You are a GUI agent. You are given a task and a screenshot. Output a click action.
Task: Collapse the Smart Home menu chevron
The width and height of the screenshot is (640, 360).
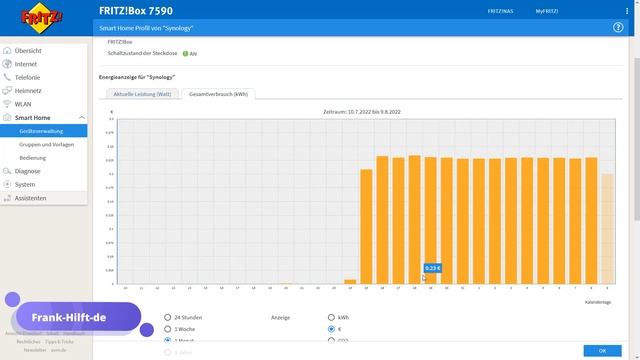(82, 118)
